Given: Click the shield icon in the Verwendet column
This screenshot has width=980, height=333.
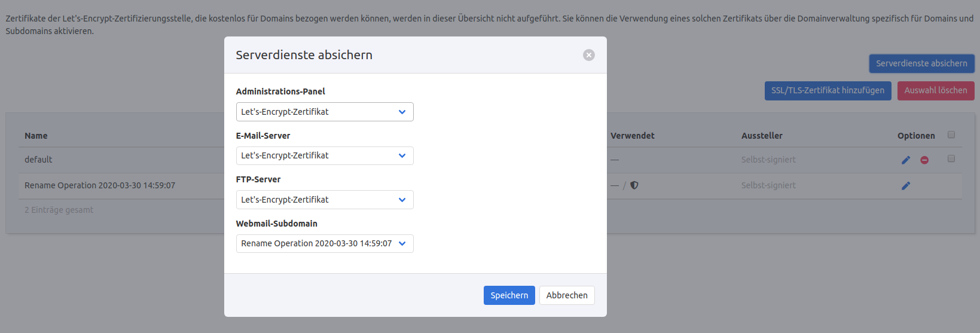Looking at the screenshot, I should coord(634,185).
